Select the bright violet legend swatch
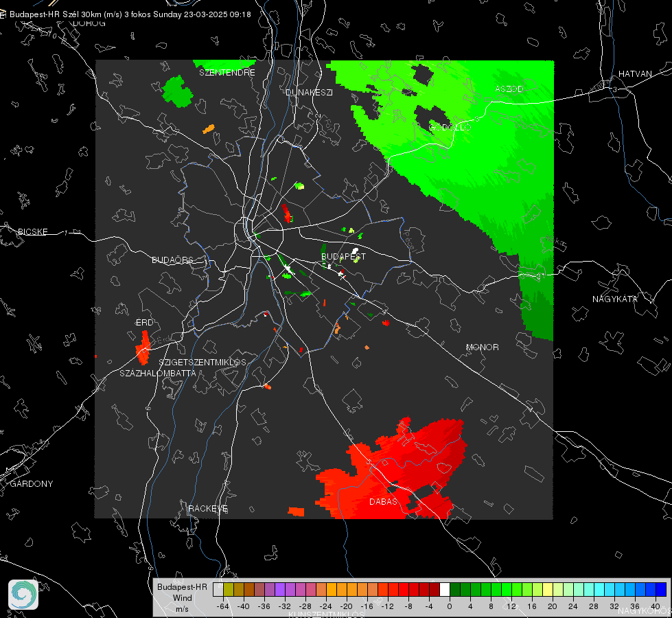Viewport: 672px width, 618px height. (x=280, y=589)
